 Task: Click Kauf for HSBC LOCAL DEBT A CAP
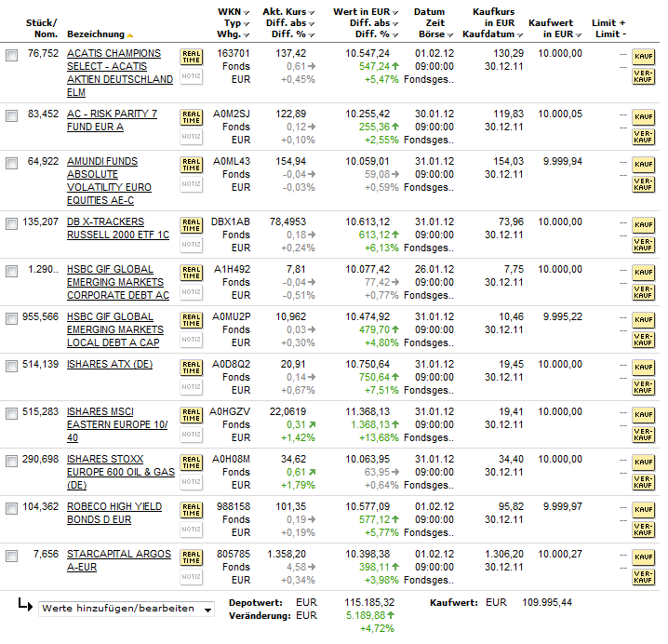tap(643, 320)
